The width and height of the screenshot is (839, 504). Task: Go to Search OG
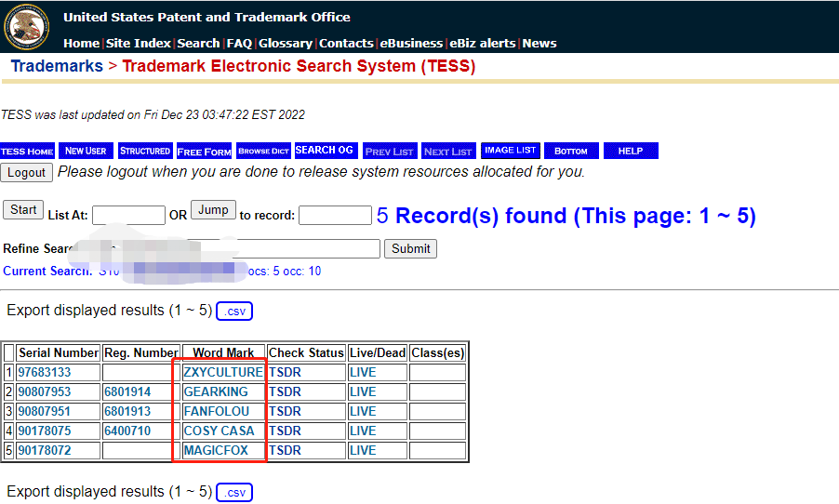[325, 151]
